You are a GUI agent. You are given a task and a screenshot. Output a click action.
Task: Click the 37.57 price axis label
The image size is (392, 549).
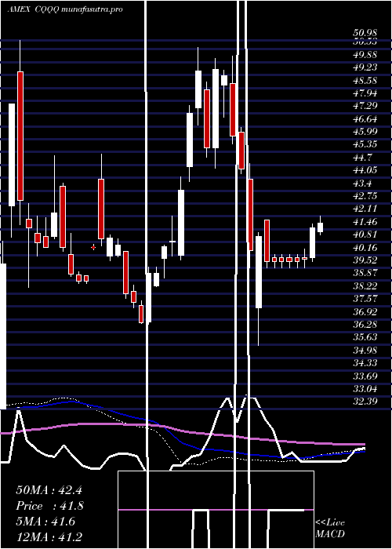click(x=365, y=299)
